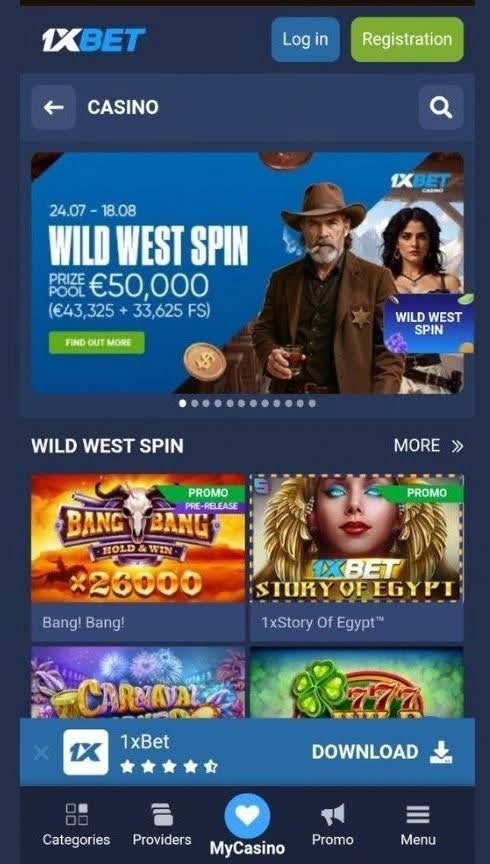490x864 pixels.
Task: Click the Log in button
Action: point(305,39)
